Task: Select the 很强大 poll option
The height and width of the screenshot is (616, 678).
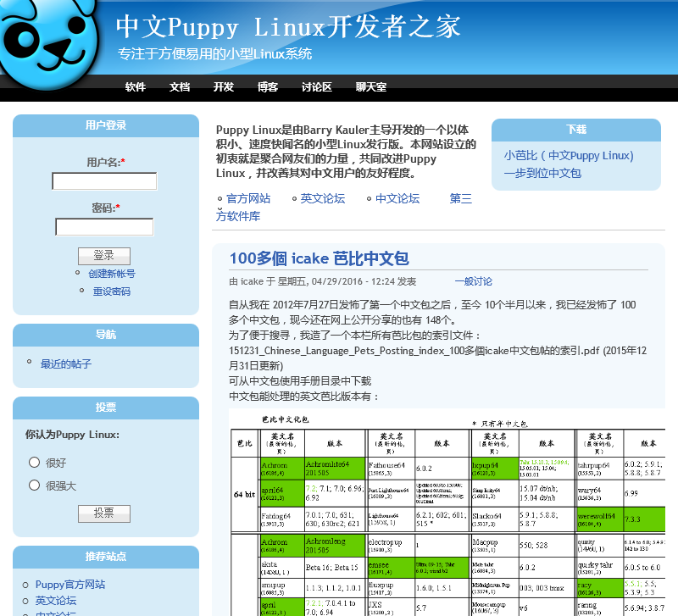Action: coord(34,486)
